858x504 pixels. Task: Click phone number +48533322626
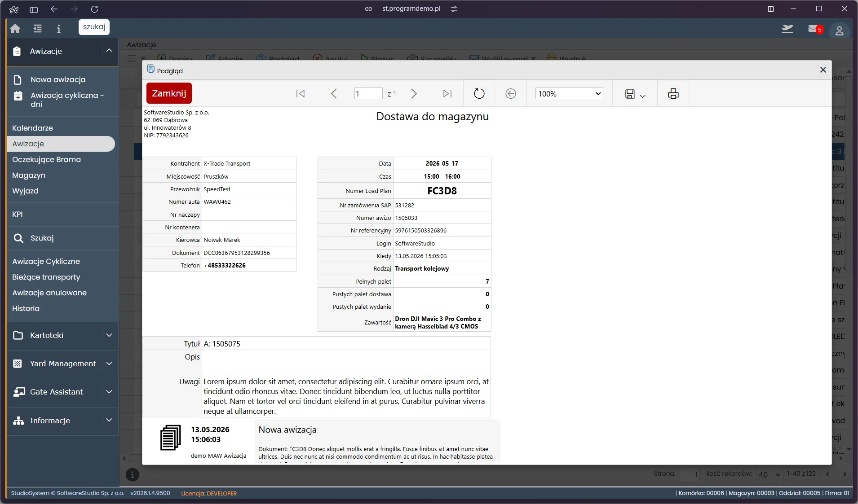[225, 265]
